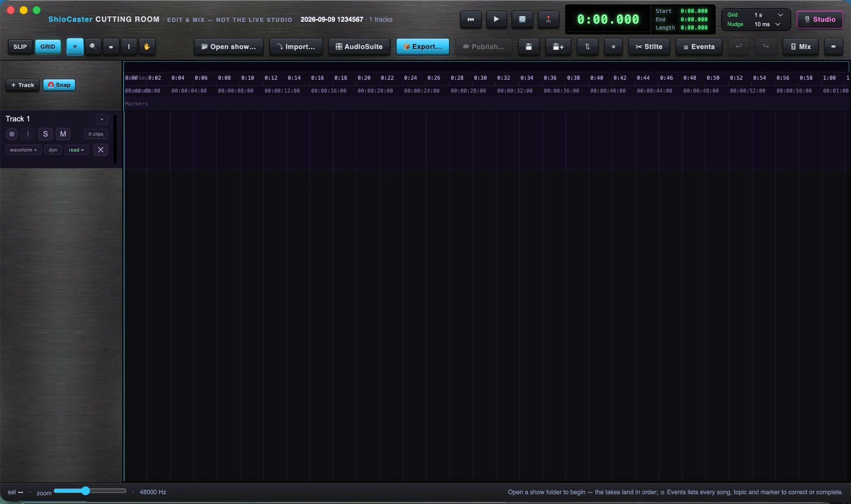Click the return-to-start transport button
851x504 pixels.
click(x=471, y=20)
